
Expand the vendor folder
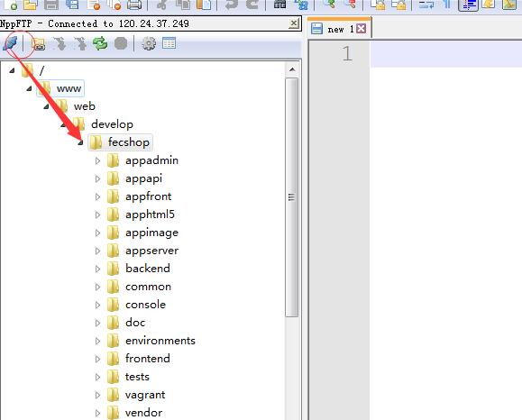tap(97, 413)
